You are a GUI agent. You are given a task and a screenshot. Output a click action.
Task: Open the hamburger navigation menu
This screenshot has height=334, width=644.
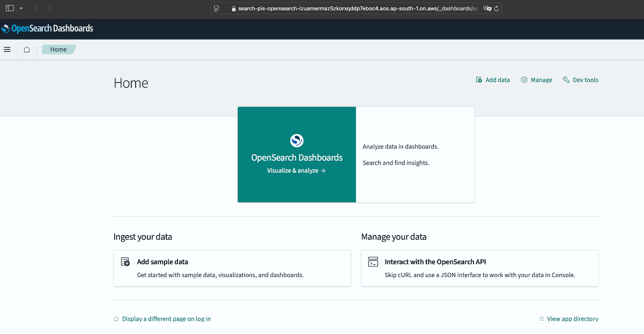(7, 49)
